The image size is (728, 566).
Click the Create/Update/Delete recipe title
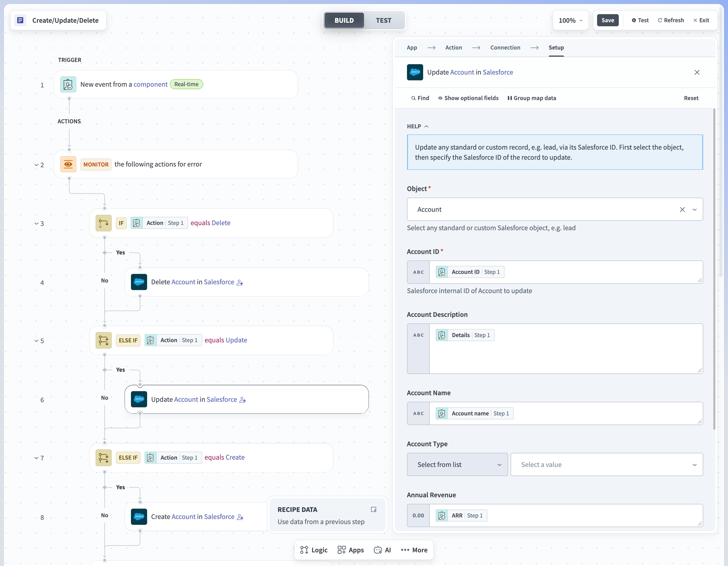coord(65,20)
